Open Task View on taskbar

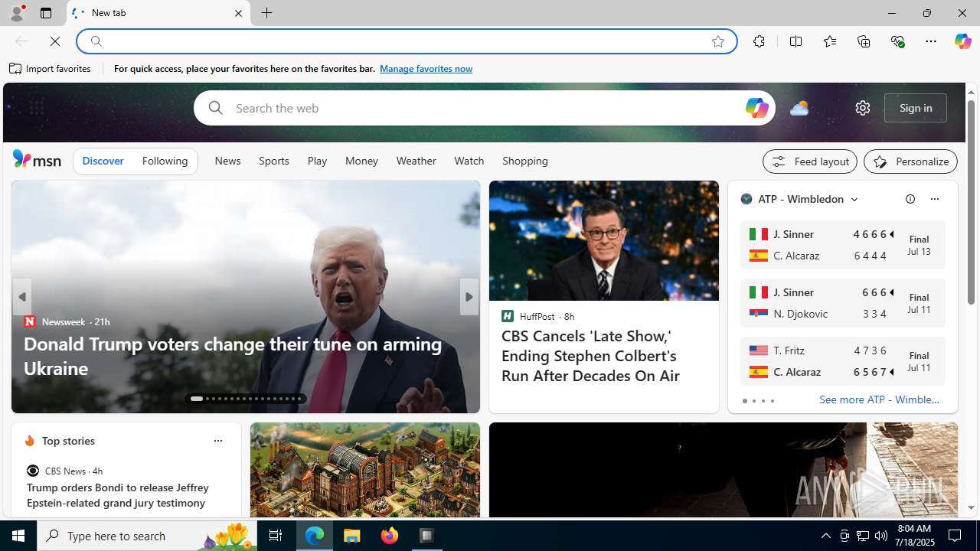276,536
